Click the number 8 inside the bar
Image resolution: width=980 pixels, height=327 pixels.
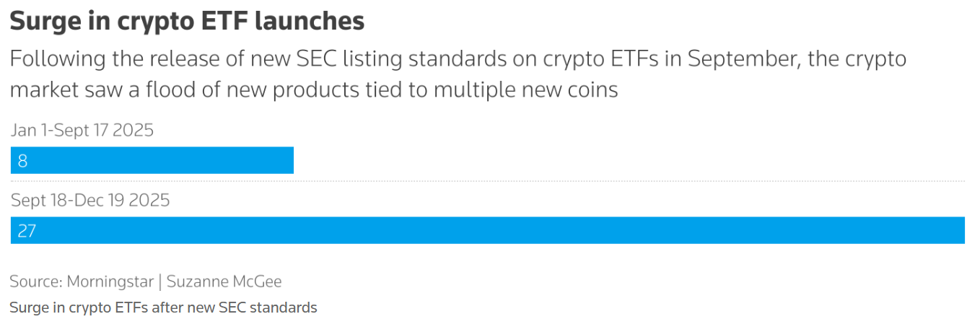[22, 161]
